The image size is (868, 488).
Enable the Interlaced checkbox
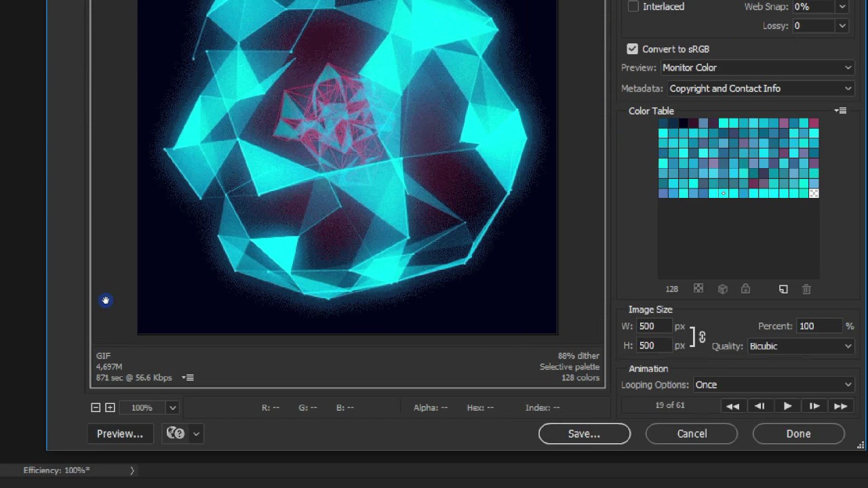tap(633, 6)
